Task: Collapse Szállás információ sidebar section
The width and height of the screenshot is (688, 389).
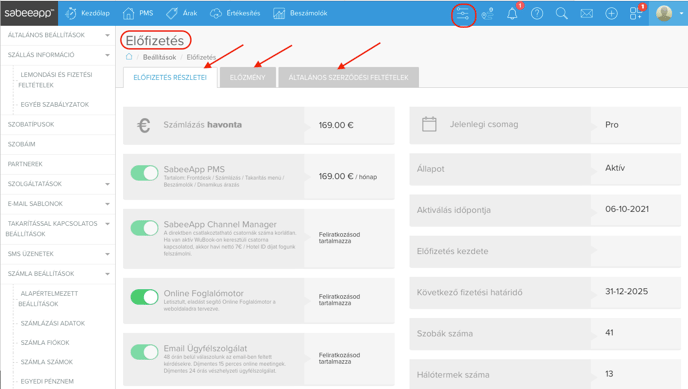Action: coord(108,55)
